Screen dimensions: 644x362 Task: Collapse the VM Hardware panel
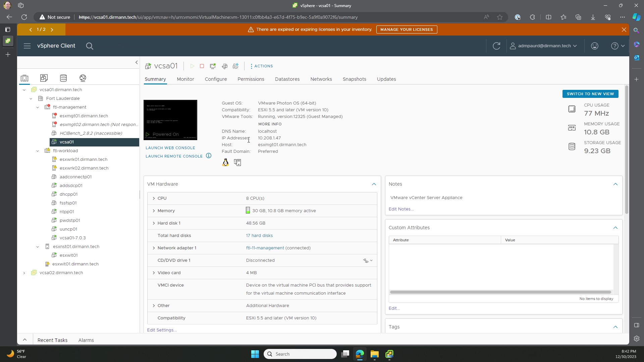point(374,184)
